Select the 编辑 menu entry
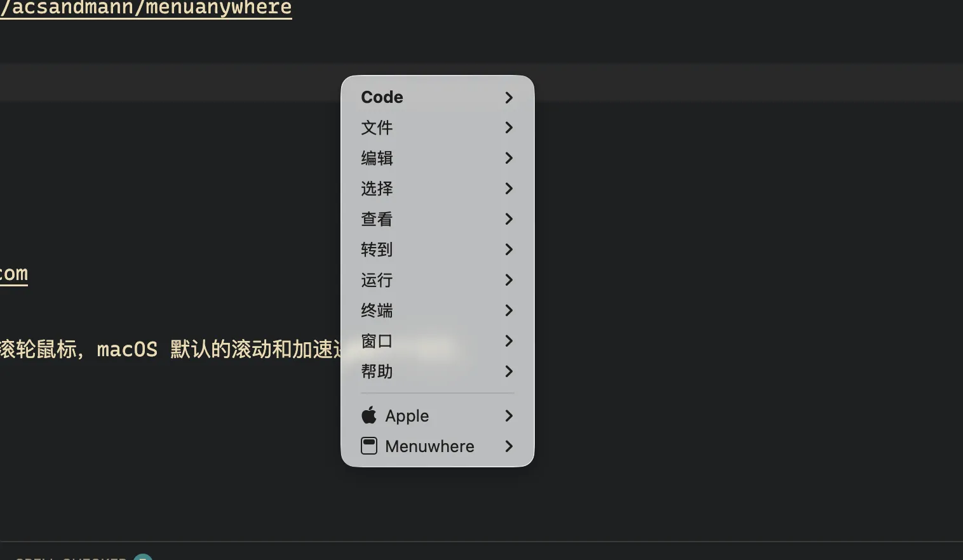 pos(377,158)
